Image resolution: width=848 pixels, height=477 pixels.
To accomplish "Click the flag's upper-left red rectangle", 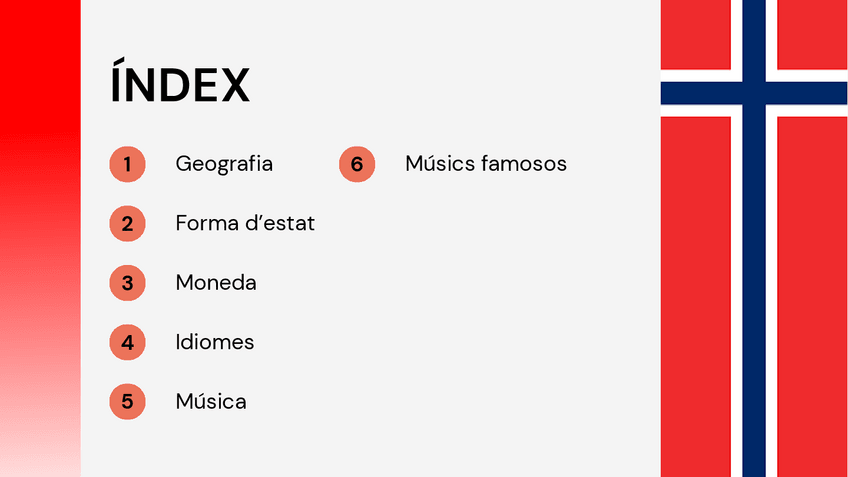I will click(695, 34).
